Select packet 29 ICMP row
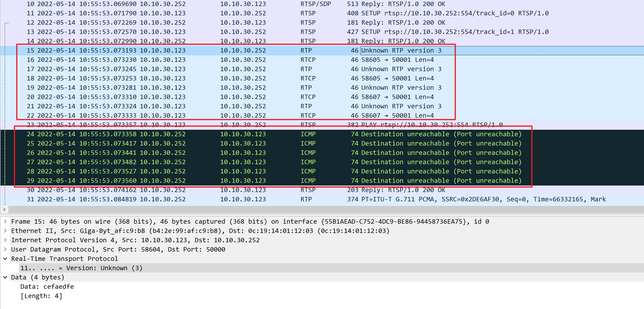 click(x=322, y=180)
